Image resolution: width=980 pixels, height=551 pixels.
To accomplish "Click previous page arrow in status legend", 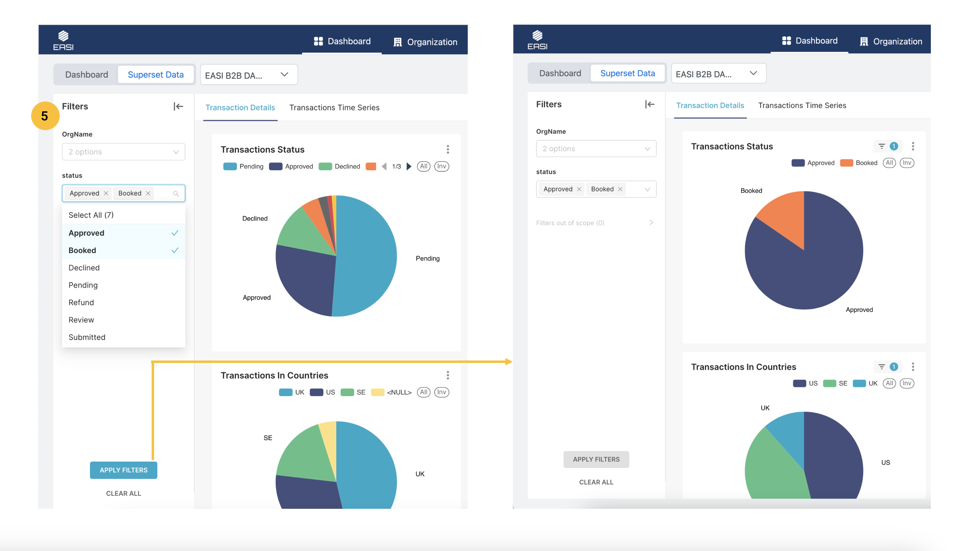I will (x=384, y=166).
